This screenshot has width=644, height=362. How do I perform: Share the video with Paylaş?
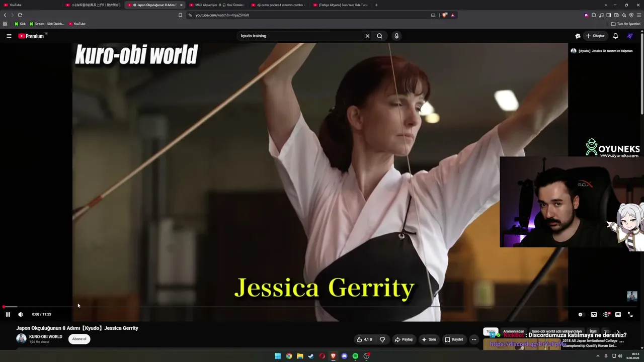(x=404, y=339)
